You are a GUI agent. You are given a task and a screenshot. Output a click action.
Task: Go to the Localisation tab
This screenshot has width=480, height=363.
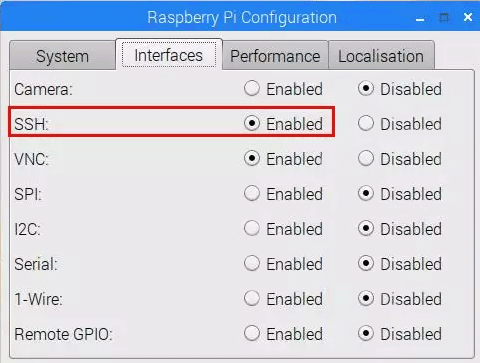point(381,56)
